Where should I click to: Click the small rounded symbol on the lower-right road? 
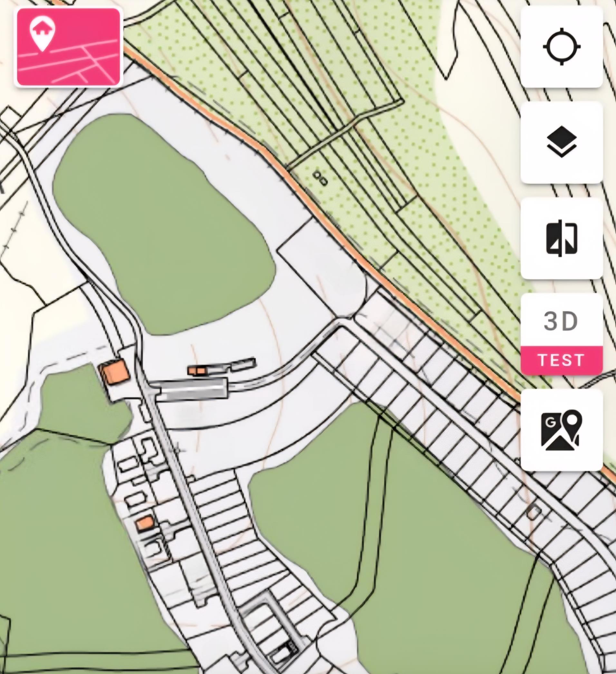pyautogui.click(x=534, y=512)
